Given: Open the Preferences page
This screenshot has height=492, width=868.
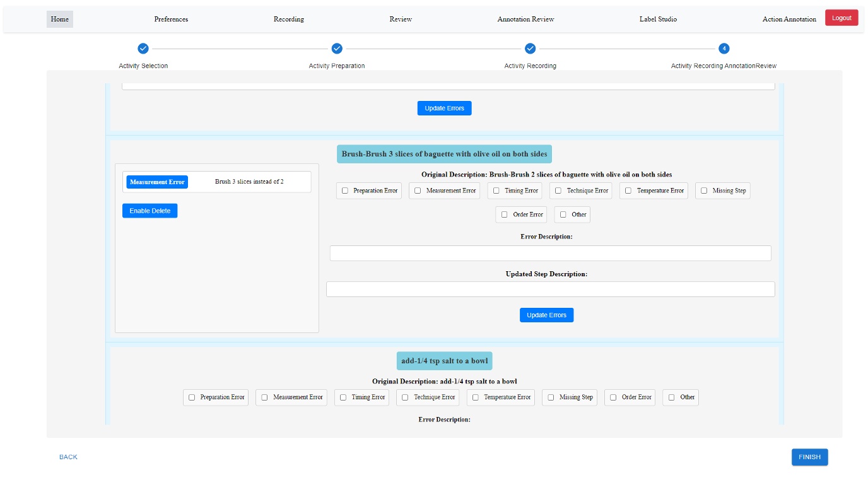Looking at the screenshot, I should click(171, 19).
